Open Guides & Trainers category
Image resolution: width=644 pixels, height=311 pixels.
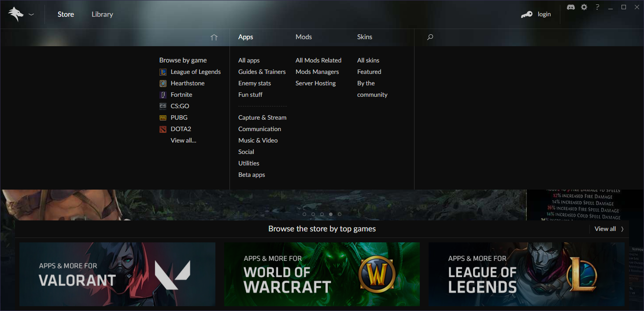click(262, 72)
